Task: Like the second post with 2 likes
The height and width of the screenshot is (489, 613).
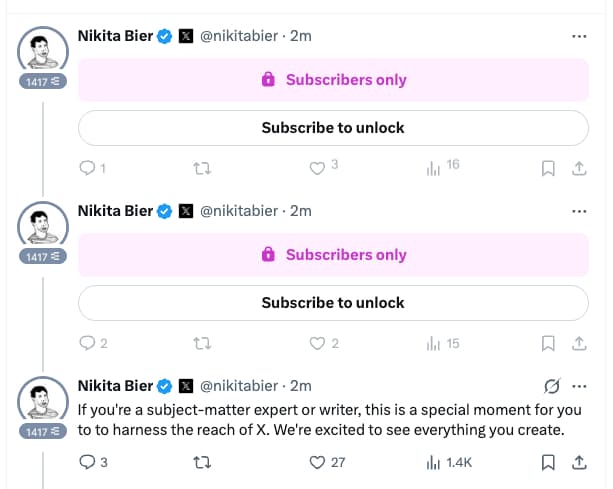Action: pos(317,344)
